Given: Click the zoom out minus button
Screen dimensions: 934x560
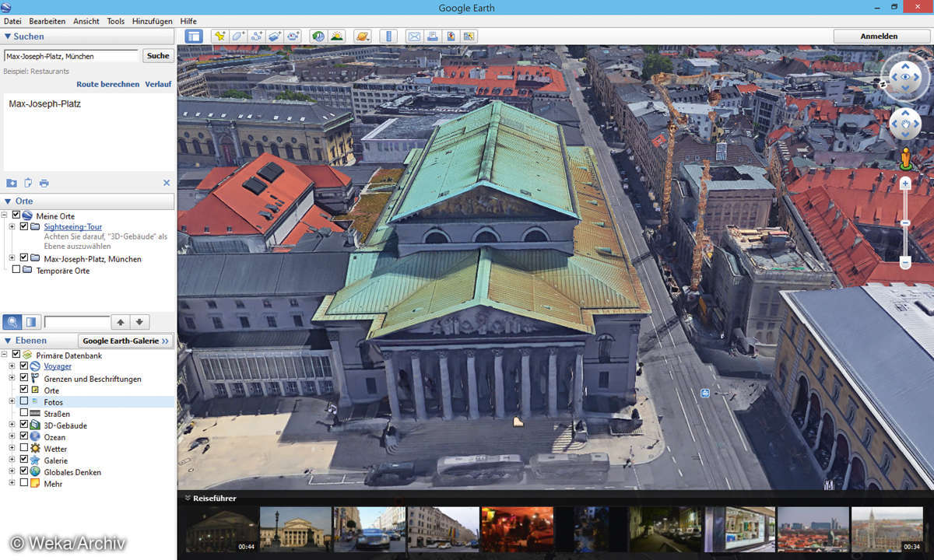Looking at the screenshot, I should (905, 263).
